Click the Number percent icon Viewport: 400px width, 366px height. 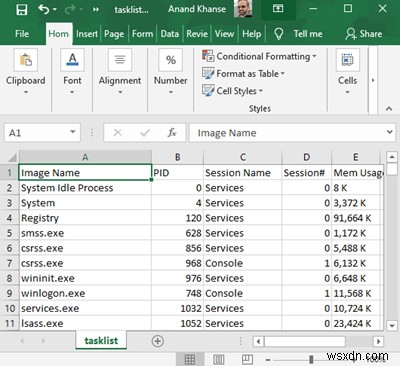pos(171,60)
